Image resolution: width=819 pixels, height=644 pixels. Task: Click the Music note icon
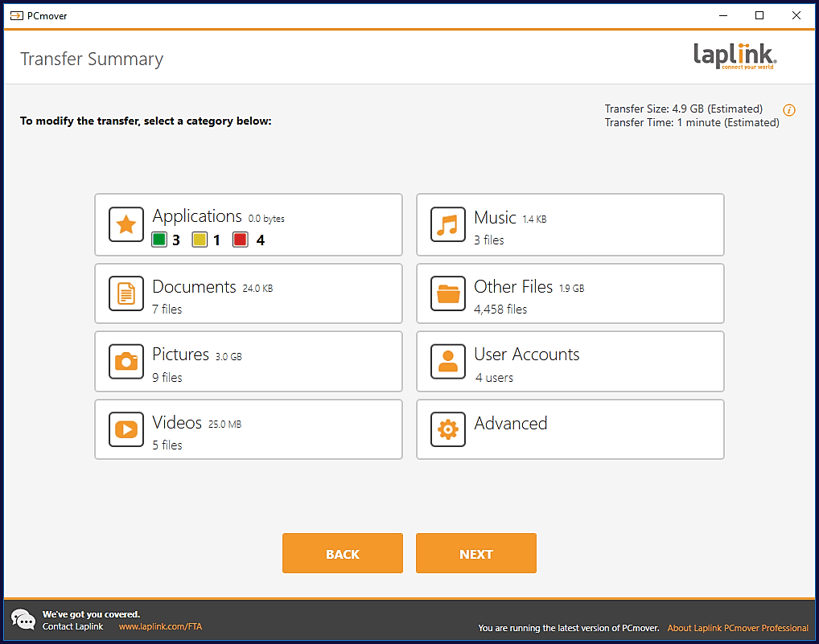pyautogui.click(x=448, y=224)
